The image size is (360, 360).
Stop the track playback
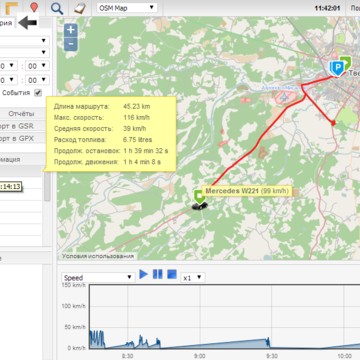172,275
